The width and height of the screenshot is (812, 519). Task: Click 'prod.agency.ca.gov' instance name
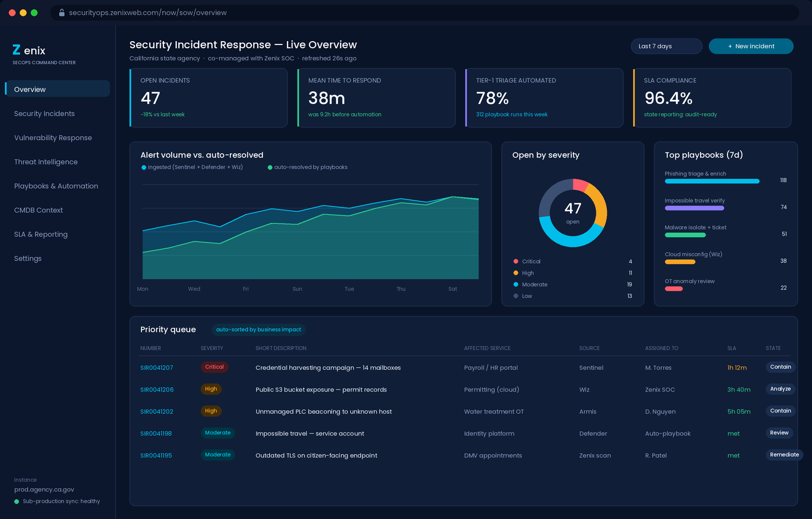tap(44, 489)
